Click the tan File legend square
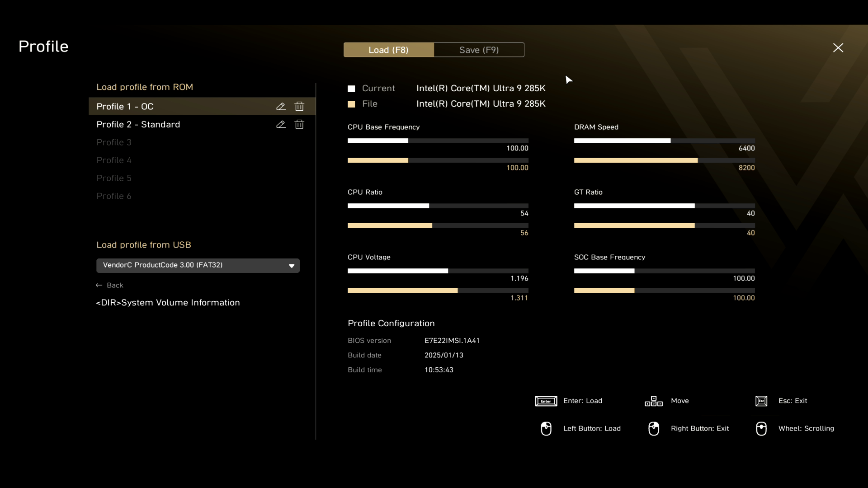 point(351,104)
